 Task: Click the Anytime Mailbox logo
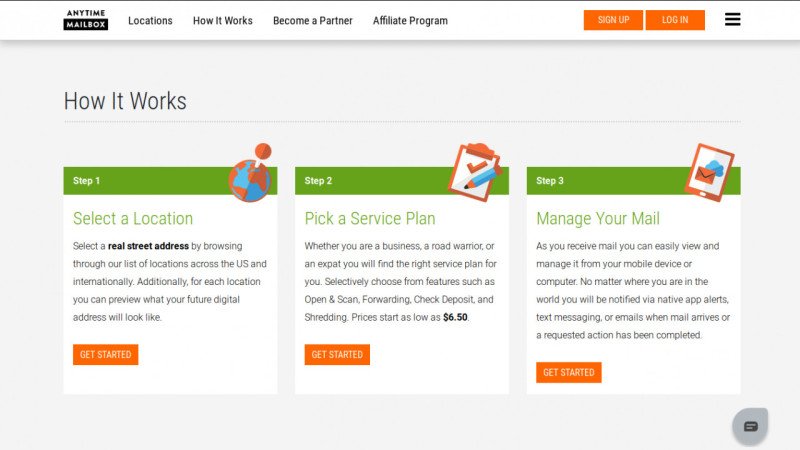point(85,20)
